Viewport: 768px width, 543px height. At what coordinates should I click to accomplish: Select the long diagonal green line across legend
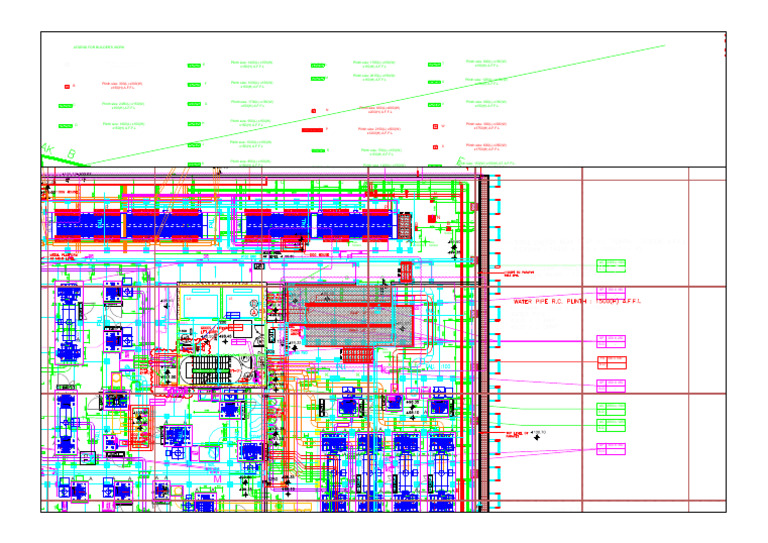(375, 105)
